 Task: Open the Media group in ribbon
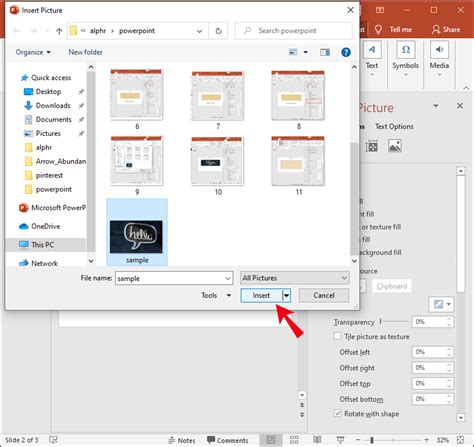pyautogui.click(x=439, y=59)
